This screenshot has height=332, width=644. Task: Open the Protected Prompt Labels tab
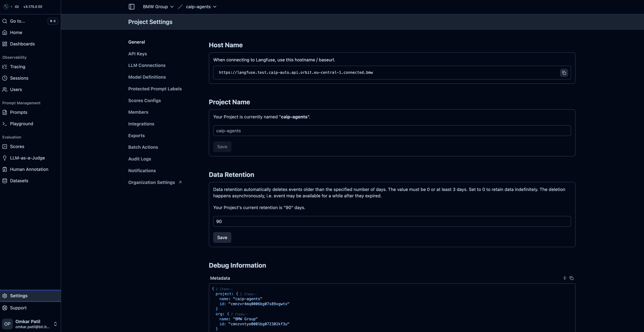(155, 89)
